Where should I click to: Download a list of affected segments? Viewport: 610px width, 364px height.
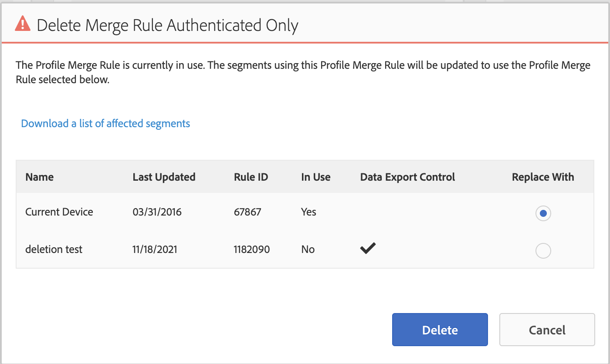tap(105, 124)
